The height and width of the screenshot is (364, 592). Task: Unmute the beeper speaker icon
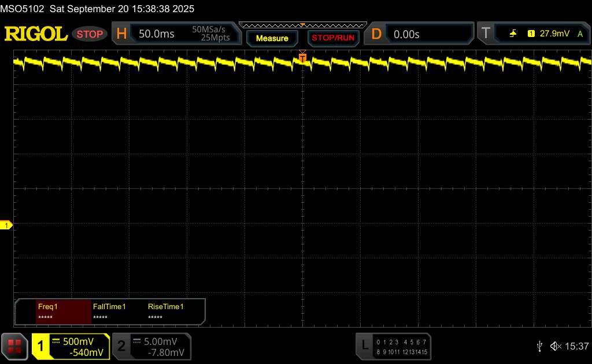(556, 346)
